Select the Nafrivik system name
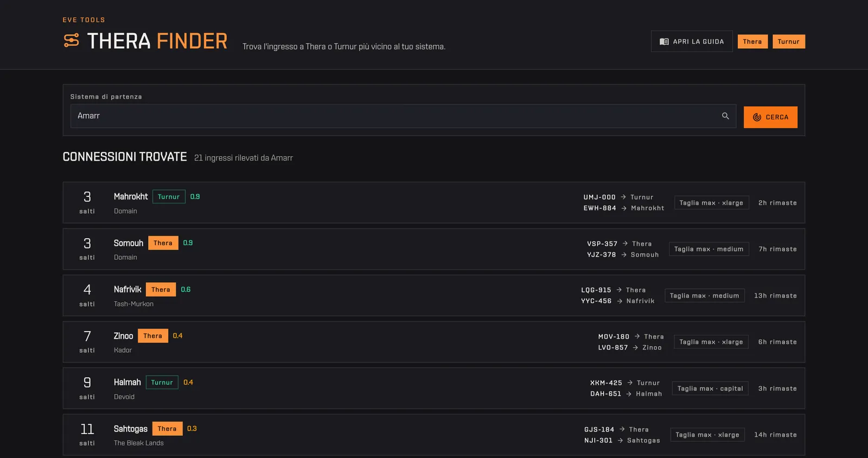 tap(127, 289)
